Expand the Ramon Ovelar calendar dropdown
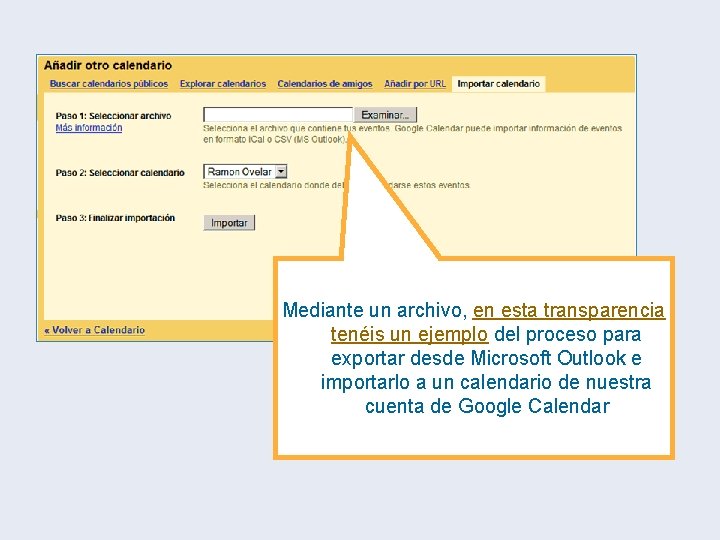The height and width of the screenshot is (540, 720). pos(245,172)
